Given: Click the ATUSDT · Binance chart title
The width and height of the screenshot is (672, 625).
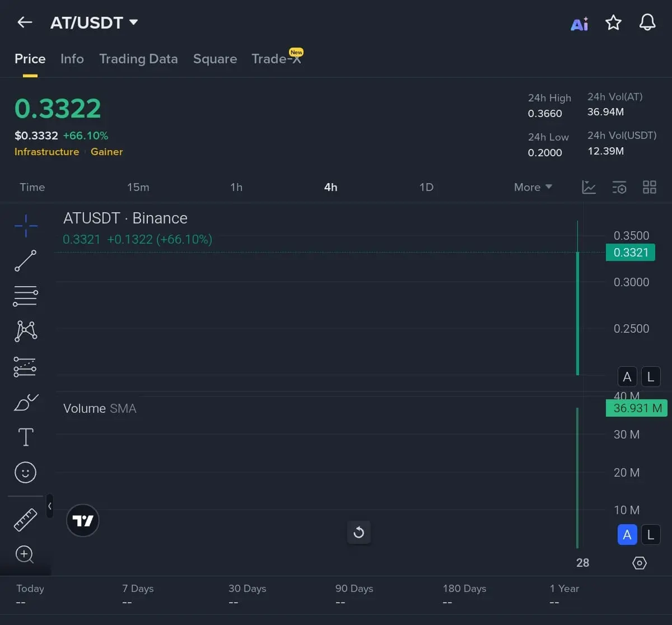Looking at the screenshot, I should (125, 218).
